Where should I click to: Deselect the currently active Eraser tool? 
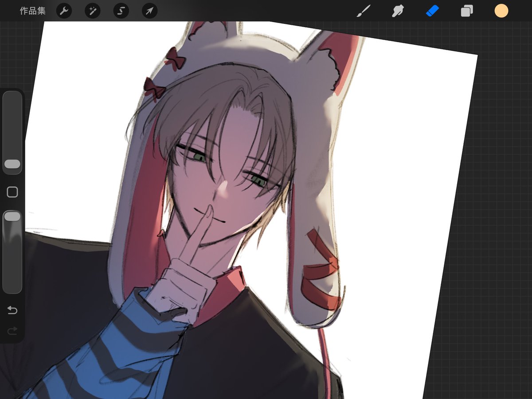(x=432, y=11)
